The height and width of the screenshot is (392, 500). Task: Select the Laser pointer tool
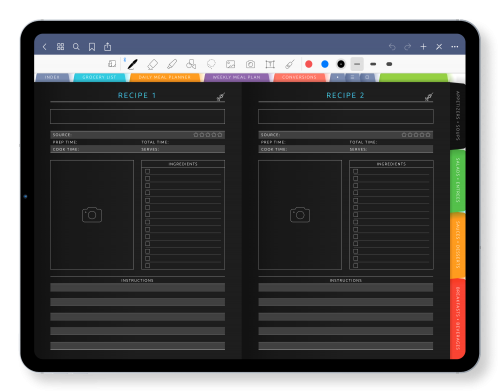pos(290,64)
